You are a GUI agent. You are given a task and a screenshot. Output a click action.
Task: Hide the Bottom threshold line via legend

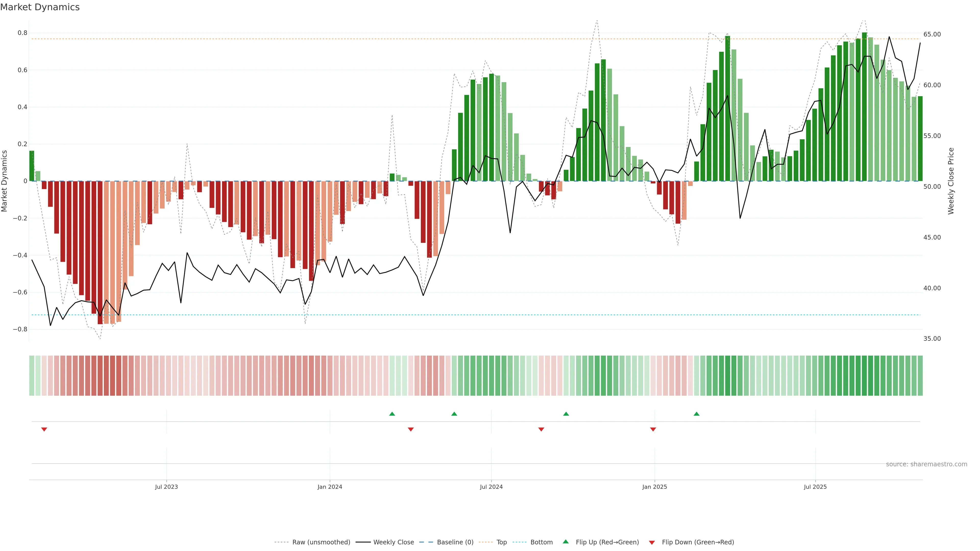point(541,542)
